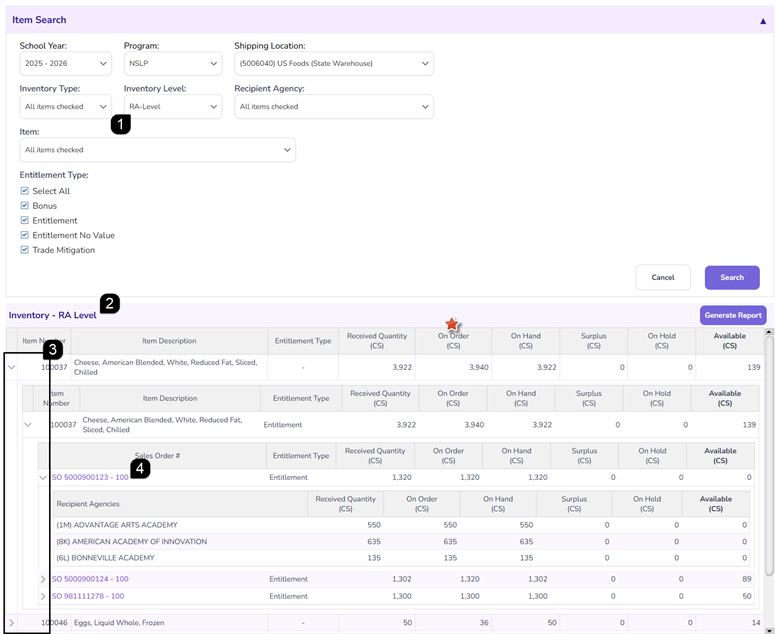780x634 pixels.
Task: Click the Generate Report button
Action: click(733, 315)
